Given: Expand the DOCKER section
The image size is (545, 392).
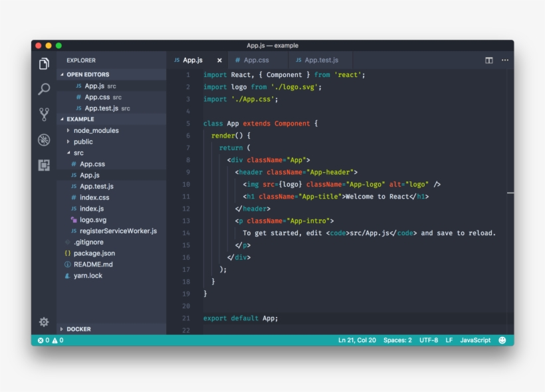Looking at the screenshot, I should coord(78,329).
